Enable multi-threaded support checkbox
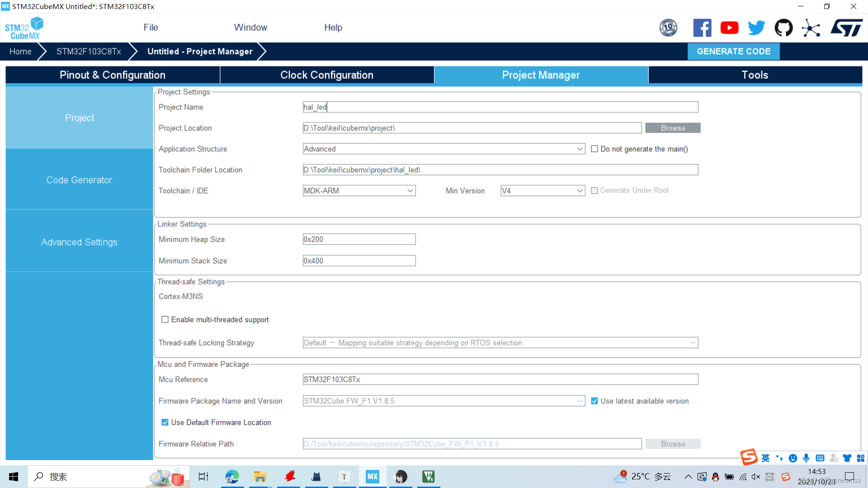Image resolution: width=868 pixels, height=488 pixels. click(x=165, y=319)
